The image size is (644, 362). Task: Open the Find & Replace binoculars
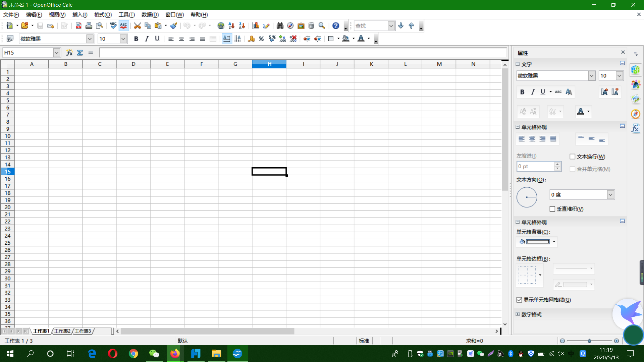[x=280, y=26]
